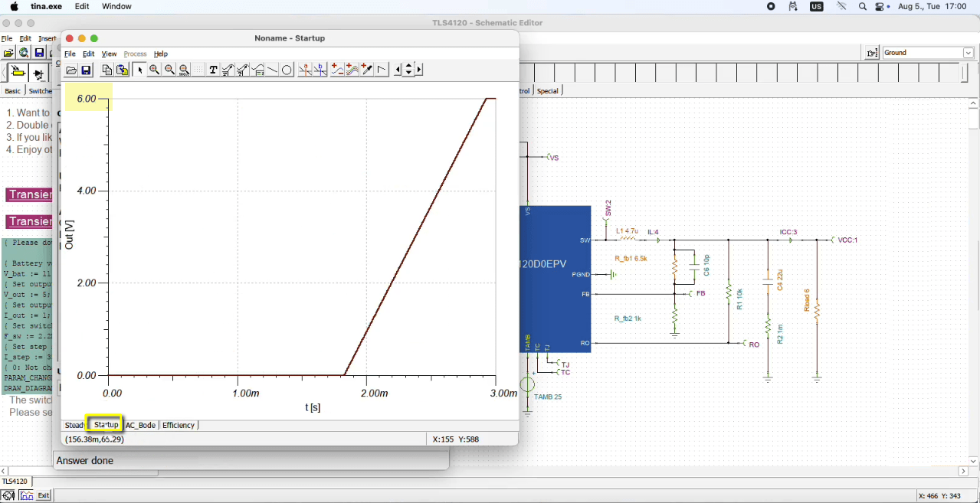Open the Ground selector dropdown

[x=968, y=53]
